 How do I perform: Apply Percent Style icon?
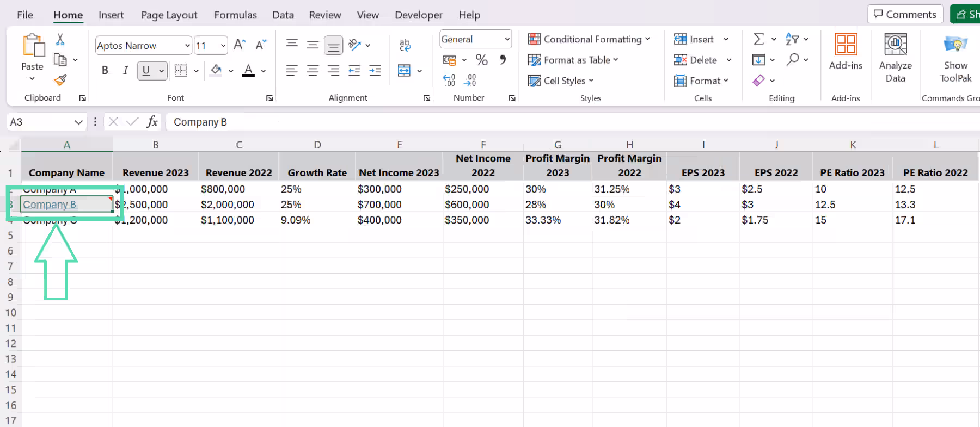(481, 59)
